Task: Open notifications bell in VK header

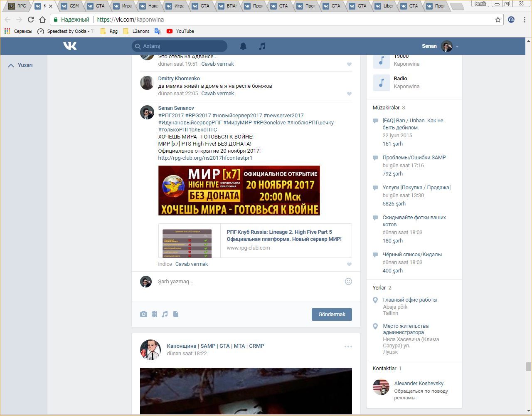Action: 243,46
